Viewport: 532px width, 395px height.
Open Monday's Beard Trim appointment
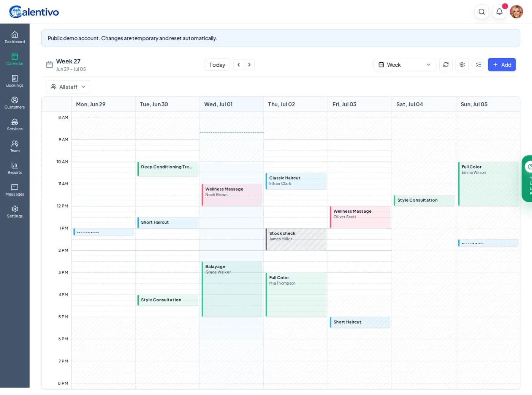(103, 232)
